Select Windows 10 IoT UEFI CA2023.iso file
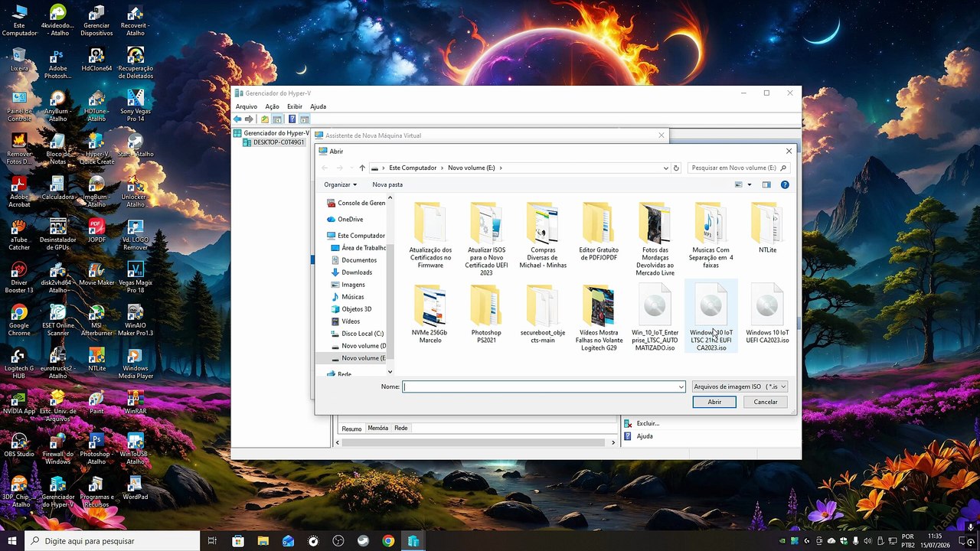The image size is (980, 551). click(767, 314)
